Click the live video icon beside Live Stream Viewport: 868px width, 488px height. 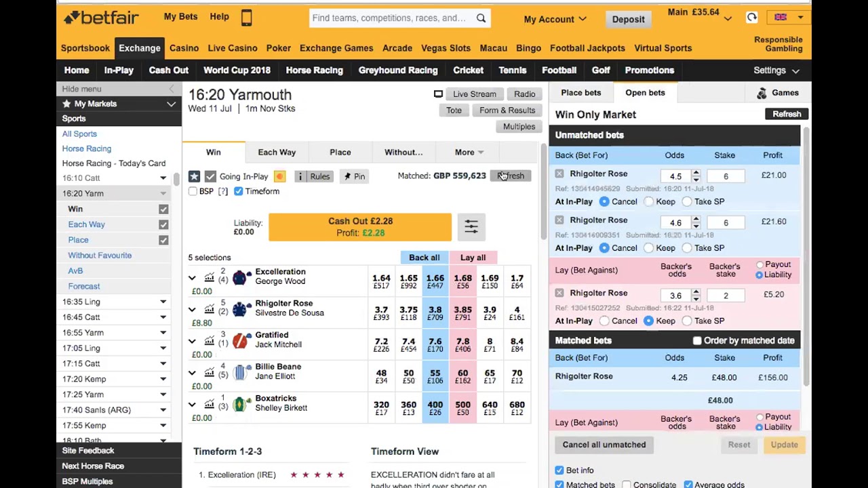(438, 94)
